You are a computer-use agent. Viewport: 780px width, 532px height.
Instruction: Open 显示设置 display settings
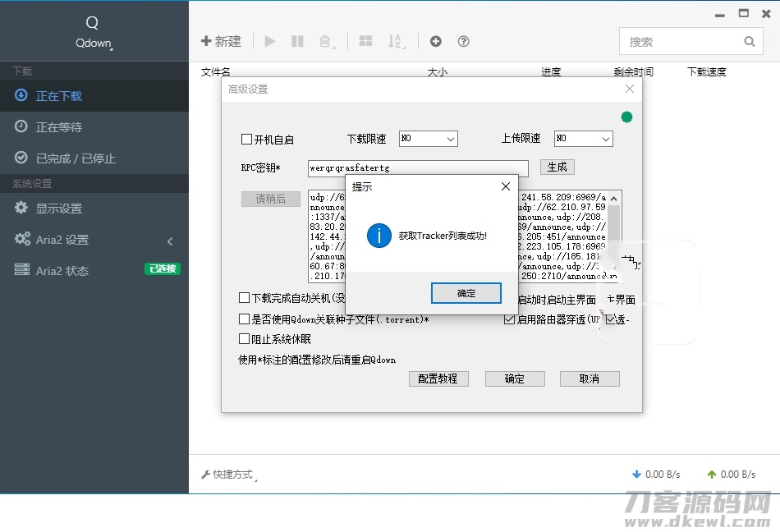(94, 209)
